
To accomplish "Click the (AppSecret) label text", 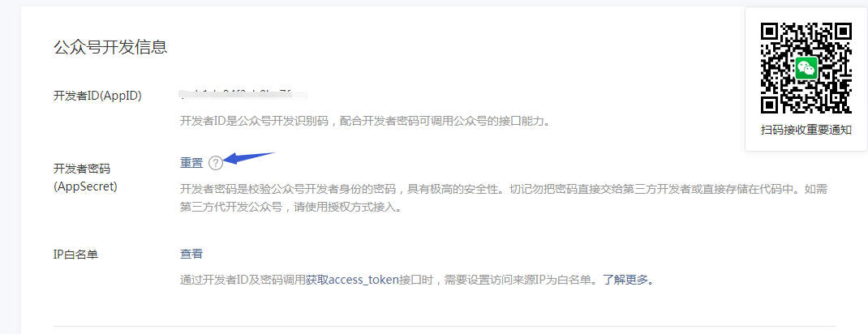I will click(x=86, y=187).
